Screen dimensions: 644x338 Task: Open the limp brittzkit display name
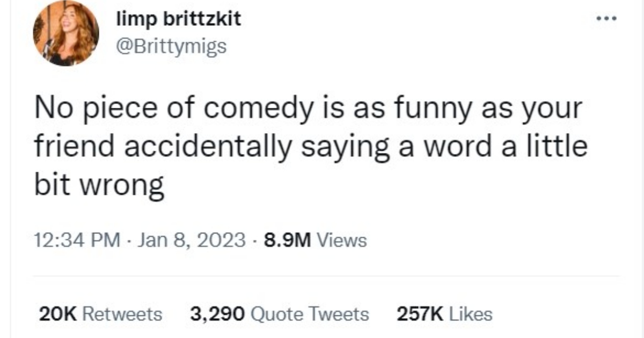[179, 20]
